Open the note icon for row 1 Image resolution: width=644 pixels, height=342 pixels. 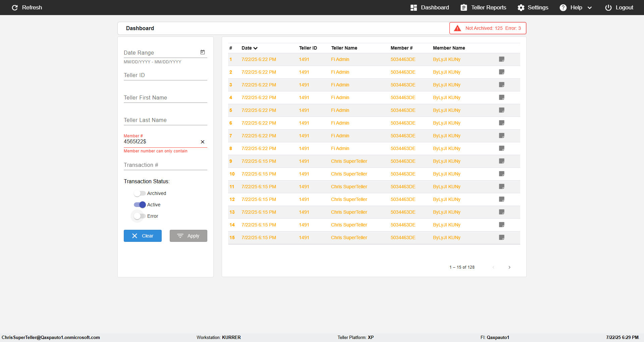[x=502, y=59]
